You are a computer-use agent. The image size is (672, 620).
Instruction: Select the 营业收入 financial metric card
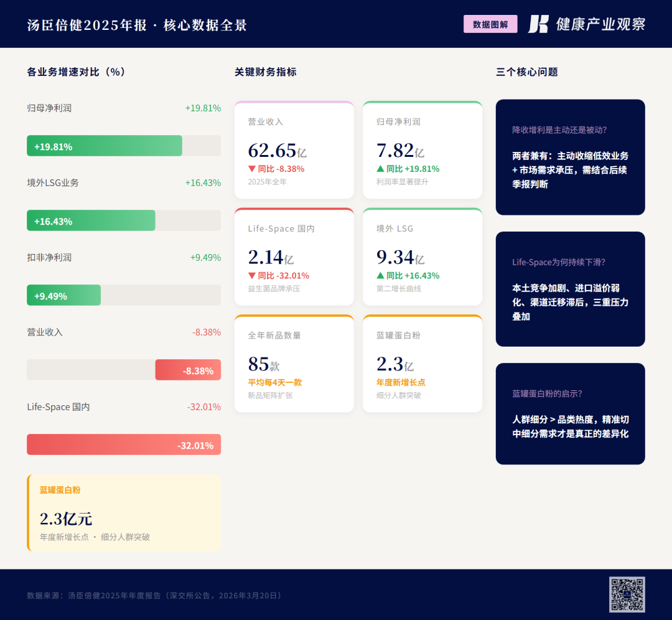pyautogui.click(x=294, y=149)
